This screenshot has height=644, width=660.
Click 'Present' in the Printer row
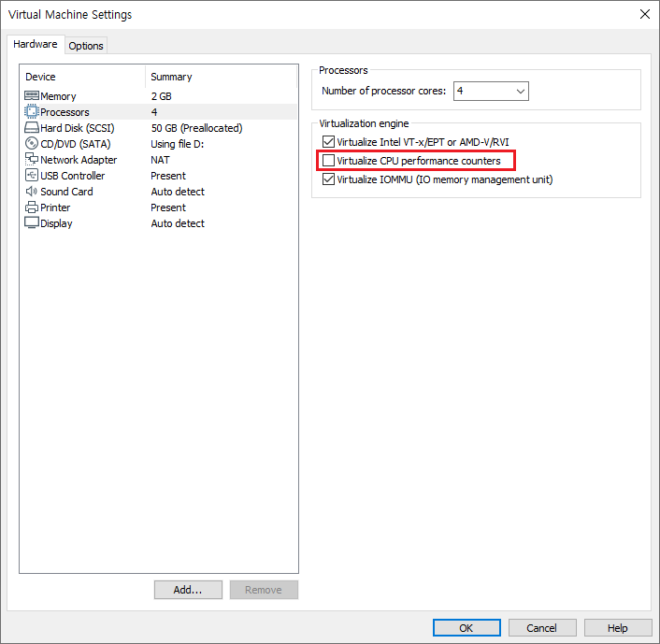168,208
